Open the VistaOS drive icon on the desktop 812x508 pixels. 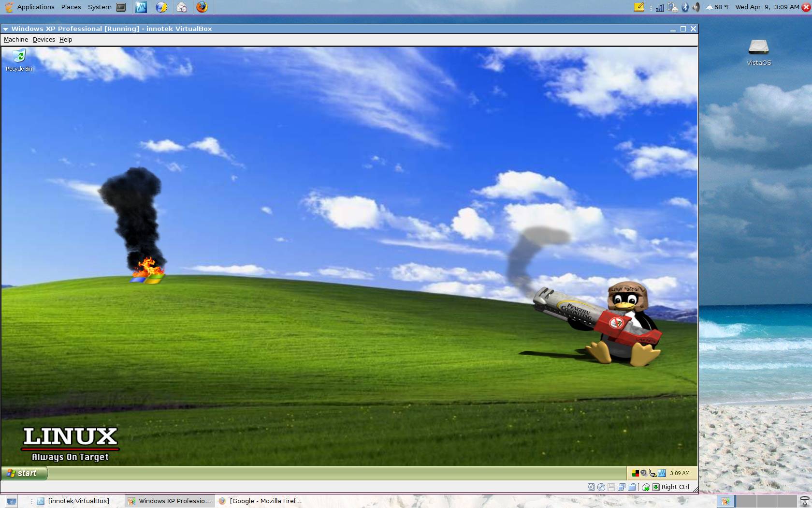coord(759,52)
